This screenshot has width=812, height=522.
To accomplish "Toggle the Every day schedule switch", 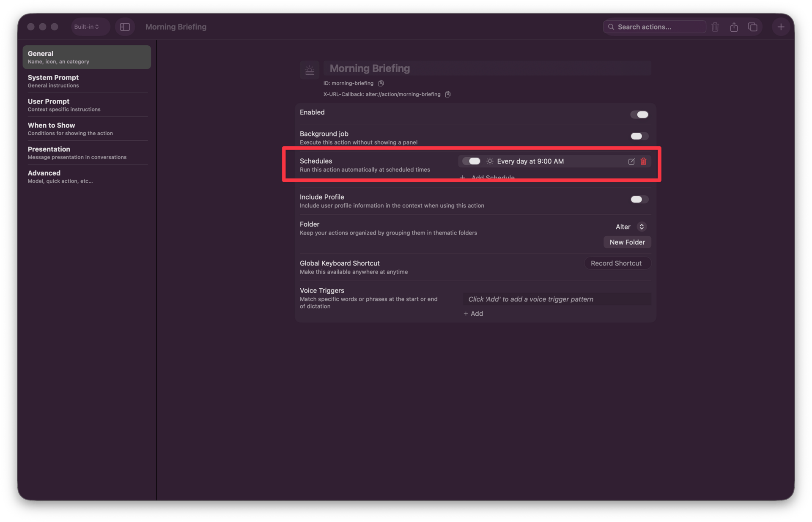I will tap(471, 161).
